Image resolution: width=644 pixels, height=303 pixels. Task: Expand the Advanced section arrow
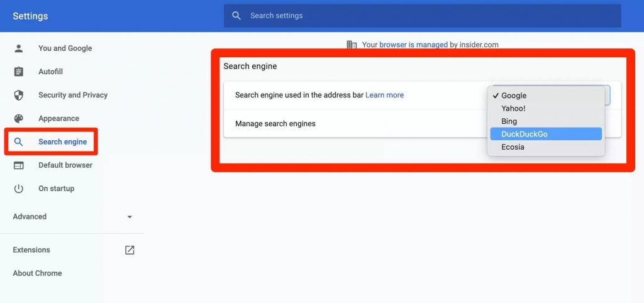[130, 217]
